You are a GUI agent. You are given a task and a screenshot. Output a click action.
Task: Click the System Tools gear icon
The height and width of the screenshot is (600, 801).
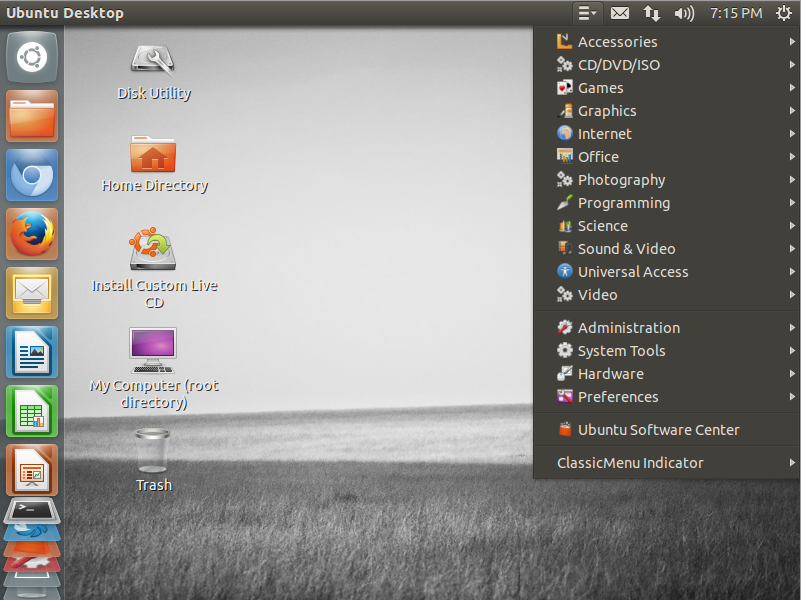point(564,351)
